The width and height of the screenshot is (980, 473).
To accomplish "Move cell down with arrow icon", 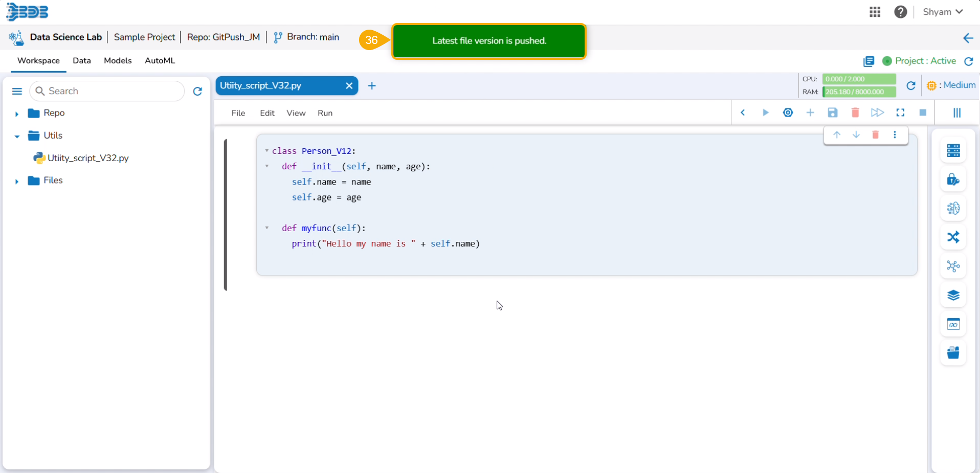I will [856, 135].
